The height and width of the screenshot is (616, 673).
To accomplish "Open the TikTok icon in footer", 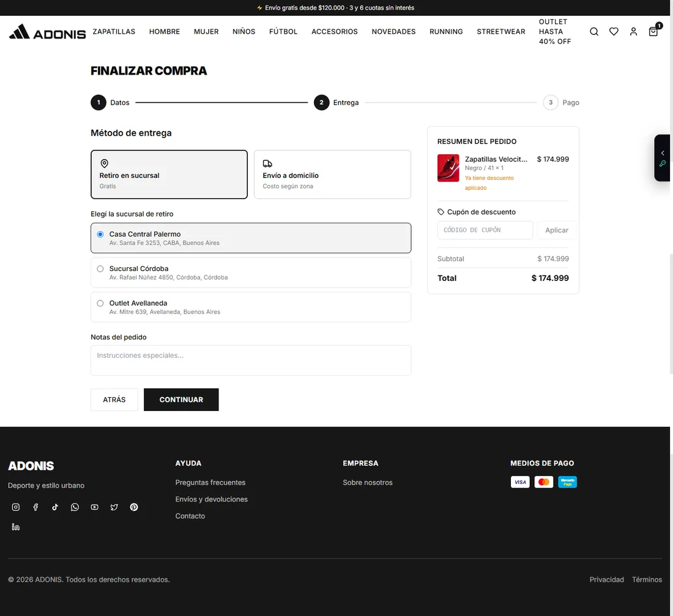I will tap(55, 507).
